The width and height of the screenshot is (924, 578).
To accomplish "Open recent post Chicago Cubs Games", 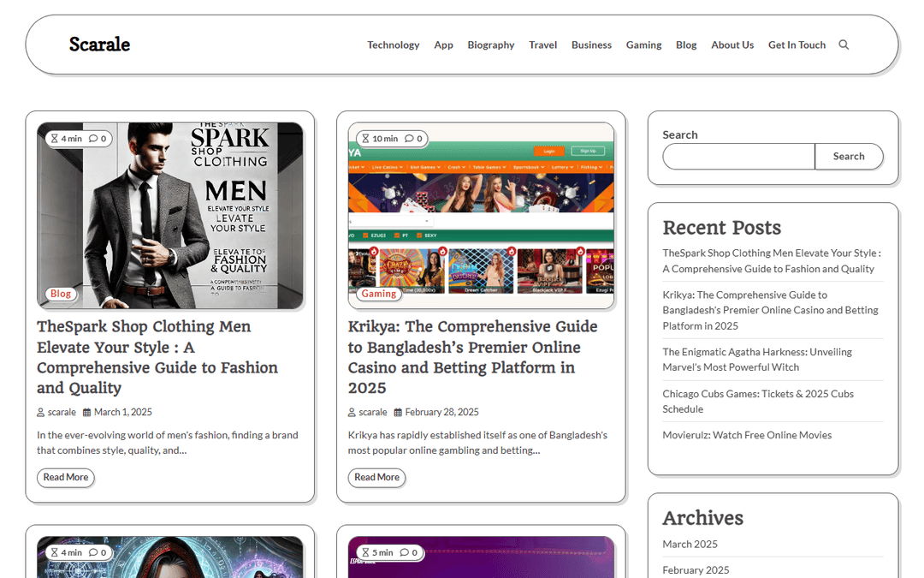I will [758, 401].
